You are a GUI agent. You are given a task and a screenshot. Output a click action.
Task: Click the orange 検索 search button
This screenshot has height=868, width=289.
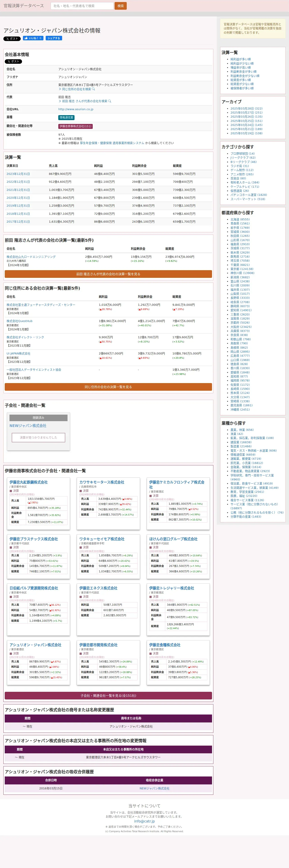click(120, 6)
